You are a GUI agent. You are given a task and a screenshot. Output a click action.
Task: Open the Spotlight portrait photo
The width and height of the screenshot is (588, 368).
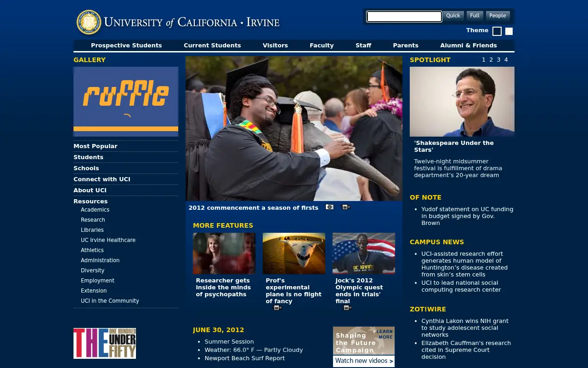coord(462,102)
